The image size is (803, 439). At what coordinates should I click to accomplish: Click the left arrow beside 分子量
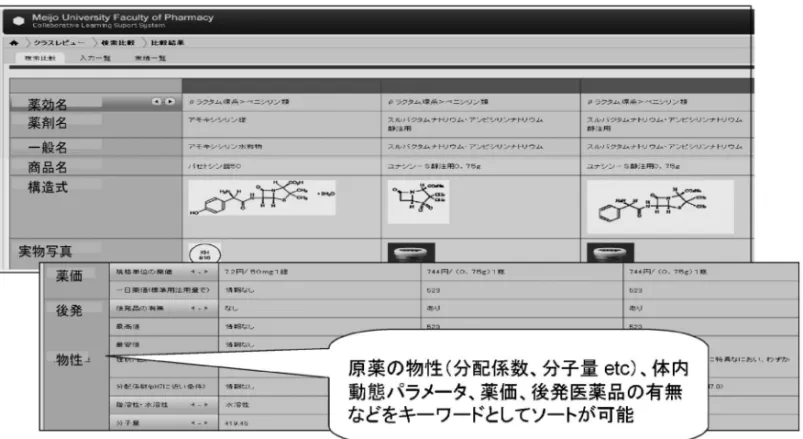(194, 423)
